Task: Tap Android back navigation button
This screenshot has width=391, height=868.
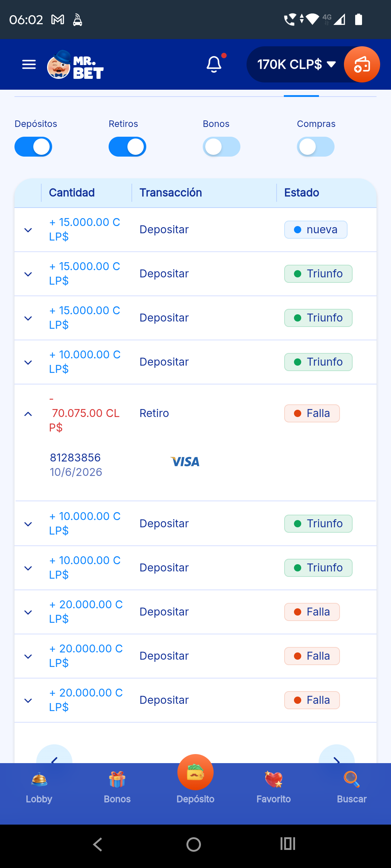Action: pos(98,844)
